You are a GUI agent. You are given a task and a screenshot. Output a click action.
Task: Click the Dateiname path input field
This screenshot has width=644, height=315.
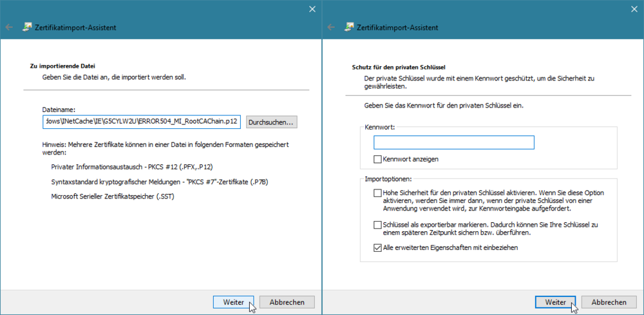click(142, 122)
